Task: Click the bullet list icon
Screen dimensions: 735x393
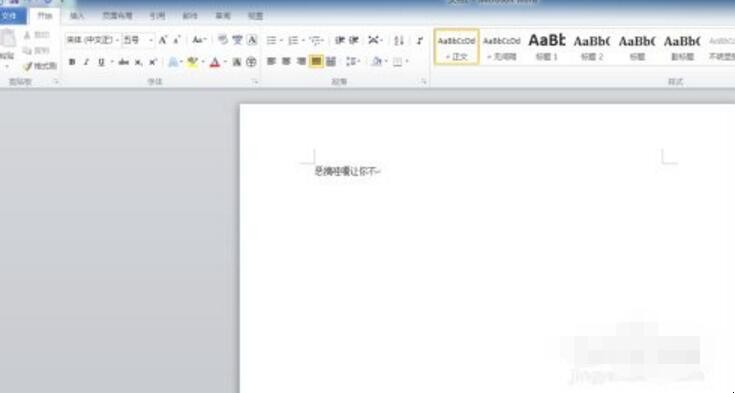Action: (x=271, y=40)
